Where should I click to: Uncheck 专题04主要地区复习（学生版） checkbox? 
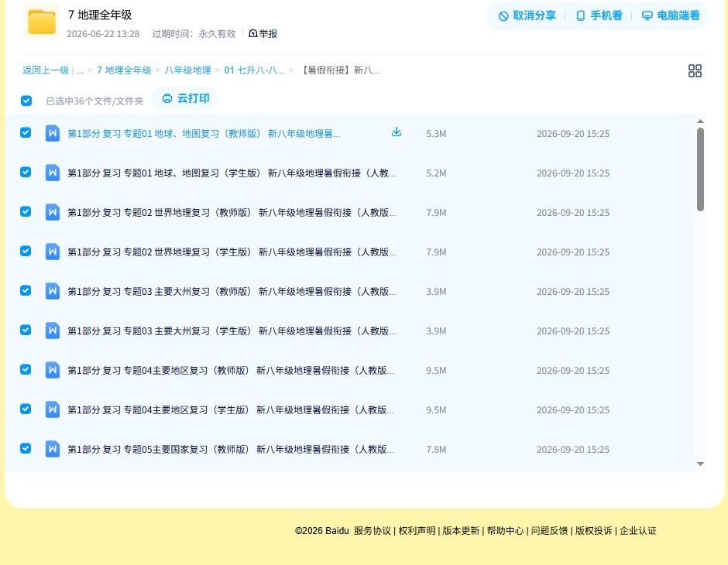coord(26,409)
